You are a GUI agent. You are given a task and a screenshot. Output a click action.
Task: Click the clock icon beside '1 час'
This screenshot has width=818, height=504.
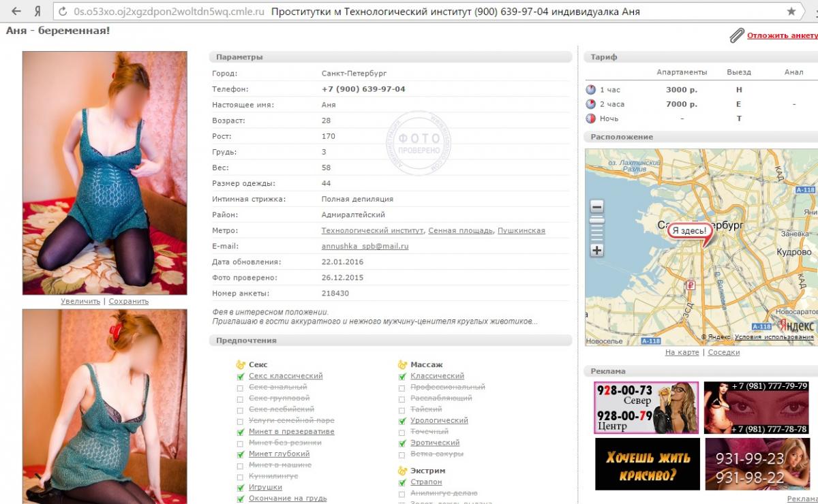[x=591, y=90]
